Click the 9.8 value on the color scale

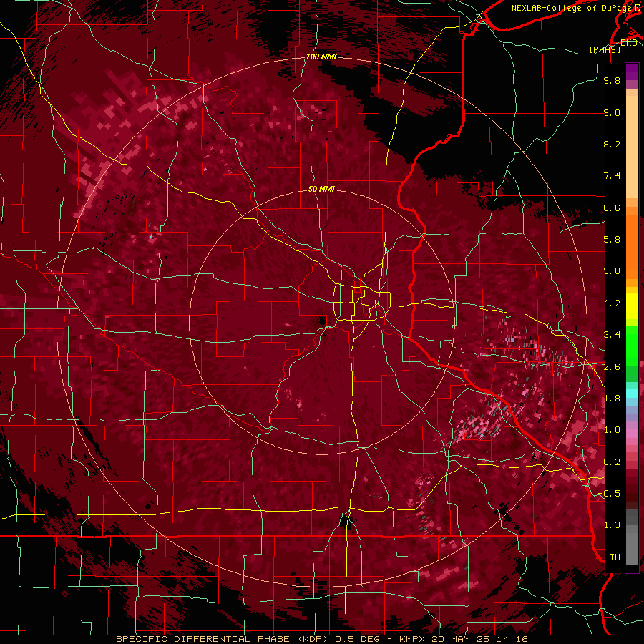[612, 81]
